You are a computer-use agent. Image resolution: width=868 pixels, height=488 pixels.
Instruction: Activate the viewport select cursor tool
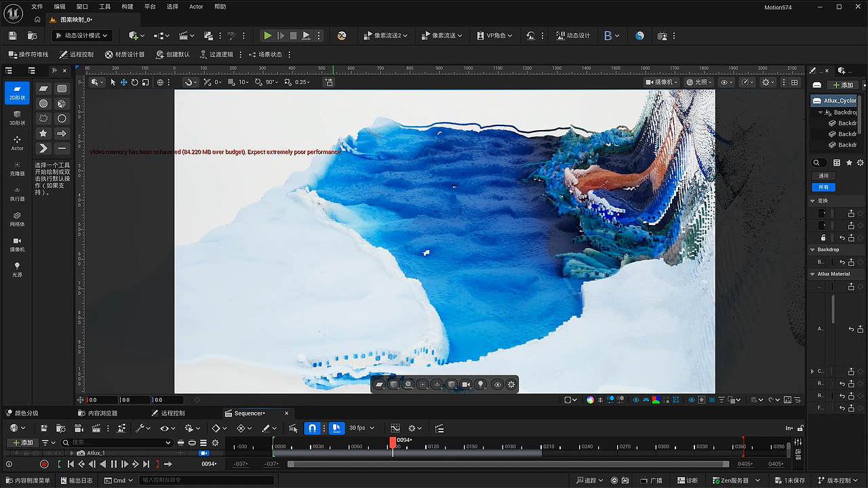pyautogui.click(x=113, y=82)
